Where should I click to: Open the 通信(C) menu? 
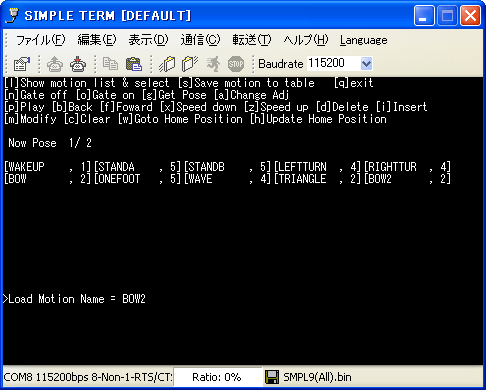200,40
